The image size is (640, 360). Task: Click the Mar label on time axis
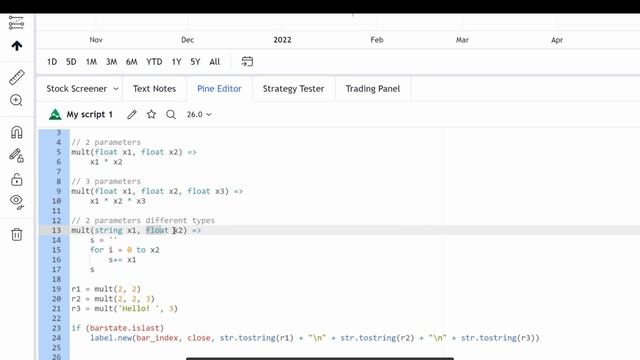pyautogui.click(x=462, y=40)
